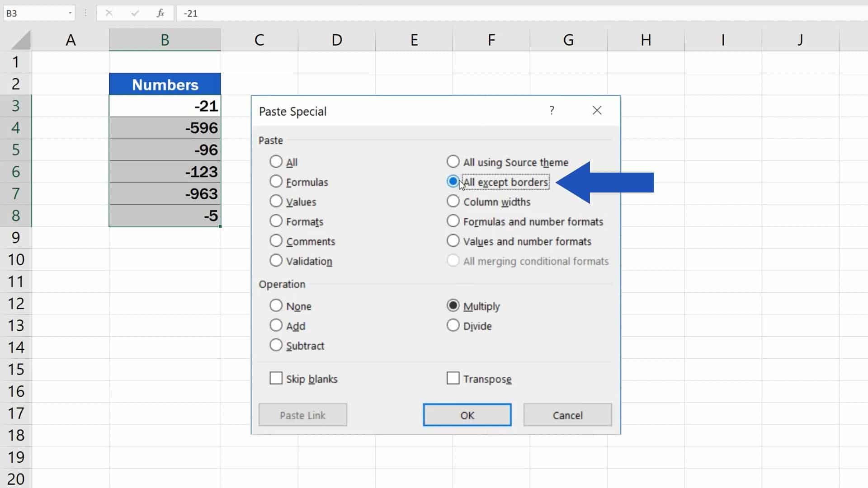868x488 pixels.
Task: Select row 9 header
Action: tap(16, 237)
